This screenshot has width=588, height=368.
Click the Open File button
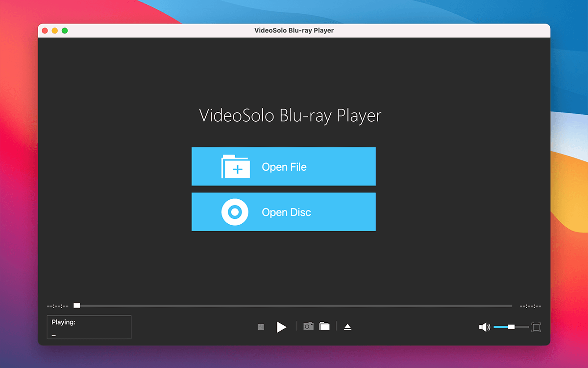283,166
